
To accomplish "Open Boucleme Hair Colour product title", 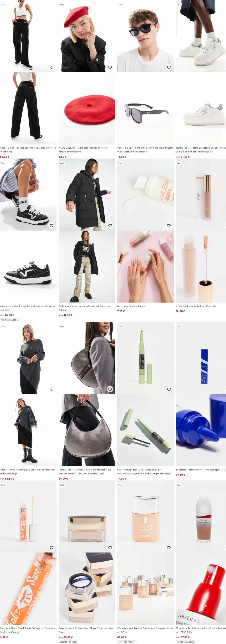I will [x=201, y=469].
